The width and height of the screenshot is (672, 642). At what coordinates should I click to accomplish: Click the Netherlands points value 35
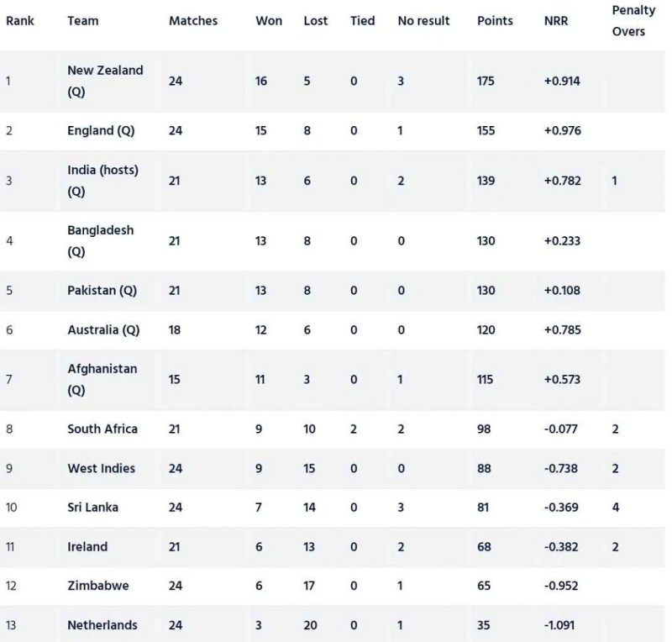click(484, 625)
